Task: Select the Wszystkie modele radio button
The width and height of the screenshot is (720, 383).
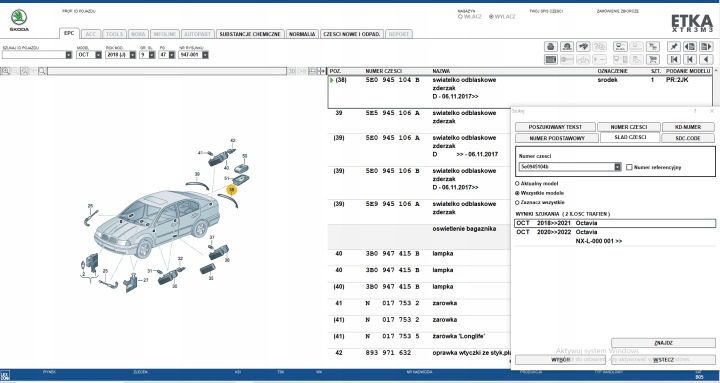Action: (518, 193)
